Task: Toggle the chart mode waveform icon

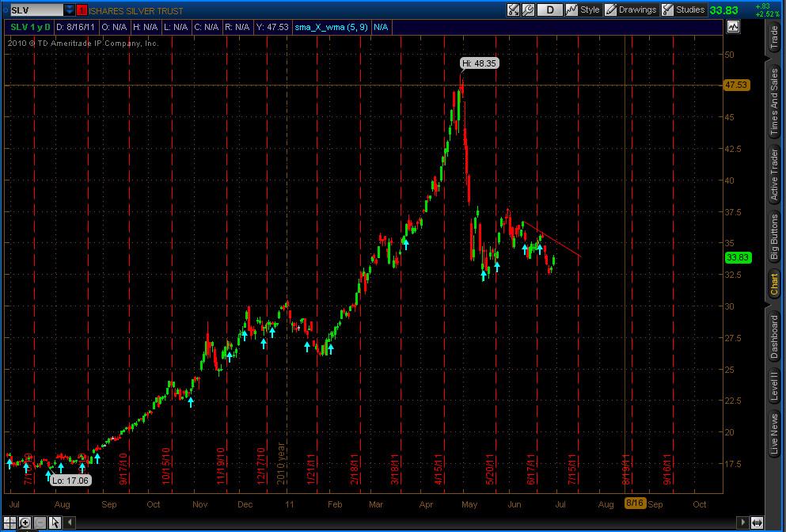Action: click(733, 27)
